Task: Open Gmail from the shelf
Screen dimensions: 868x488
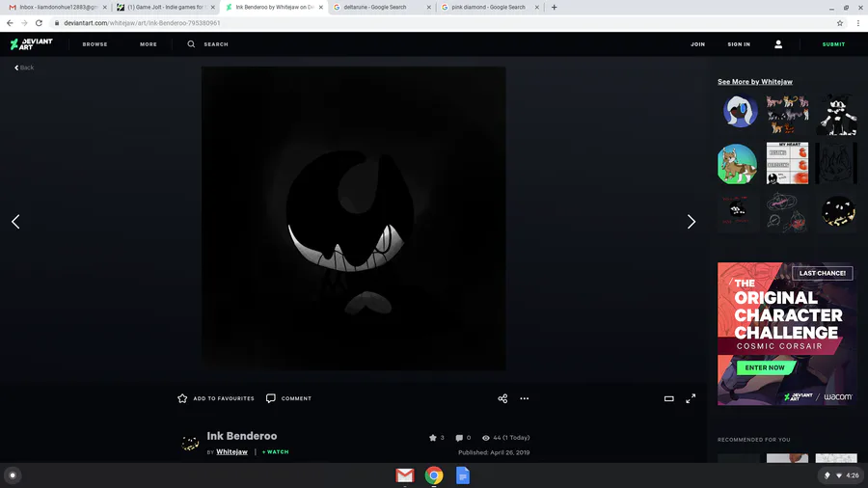Action: (x=405, y=475)
